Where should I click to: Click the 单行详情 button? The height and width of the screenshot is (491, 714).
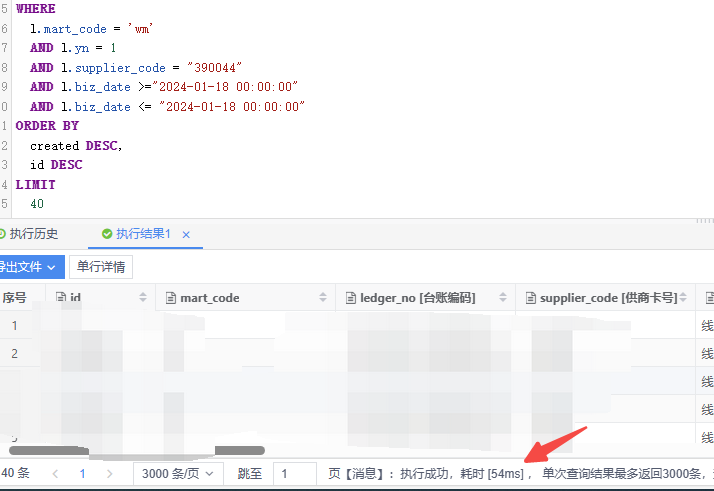click(101, 267)
